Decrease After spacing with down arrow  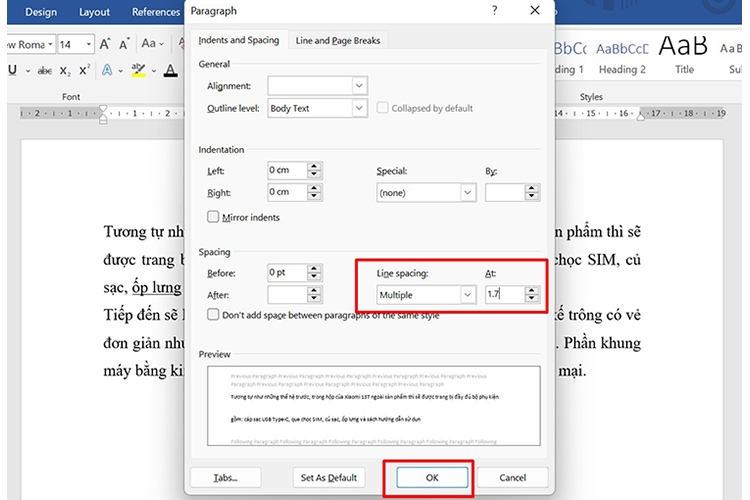pyautogui.click(x=314, y=299)
